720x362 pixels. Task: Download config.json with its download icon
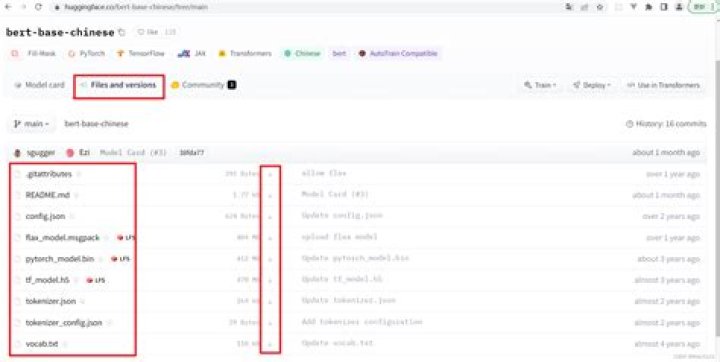(270, 217)
